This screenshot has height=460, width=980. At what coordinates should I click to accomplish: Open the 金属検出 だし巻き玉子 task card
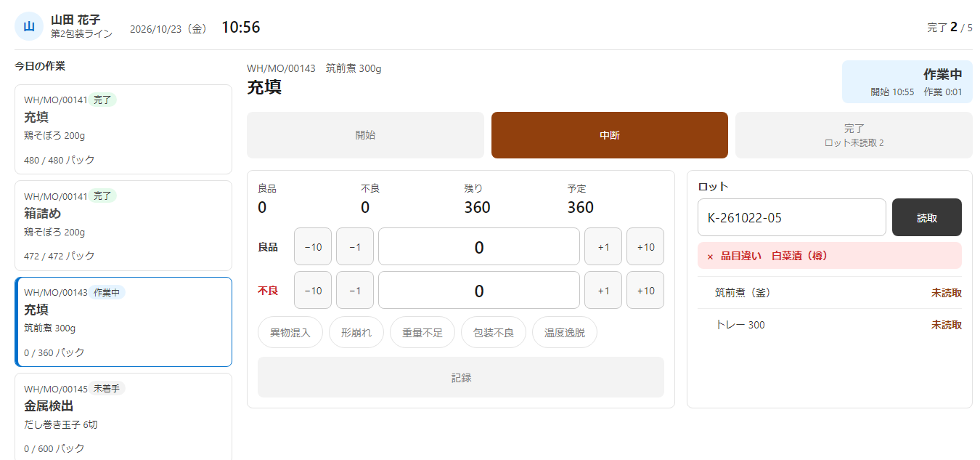[x=123, y=416]
